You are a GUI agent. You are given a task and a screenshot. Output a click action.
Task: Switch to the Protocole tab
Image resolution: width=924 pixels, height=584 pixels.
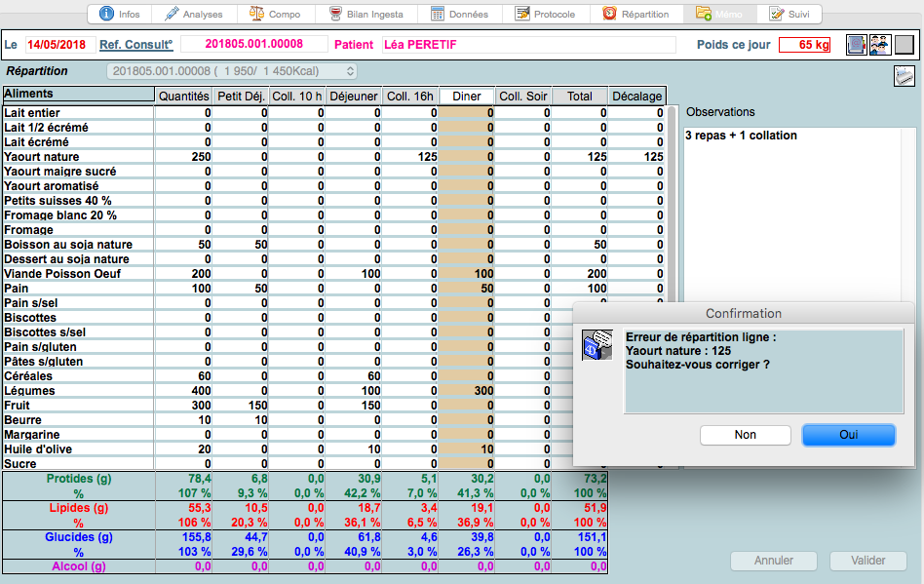click(x=546, y=15)
